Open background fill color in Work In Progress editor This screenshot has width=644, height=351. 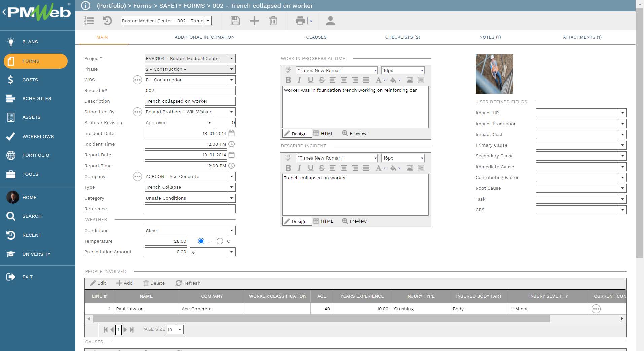coord(395,80)
